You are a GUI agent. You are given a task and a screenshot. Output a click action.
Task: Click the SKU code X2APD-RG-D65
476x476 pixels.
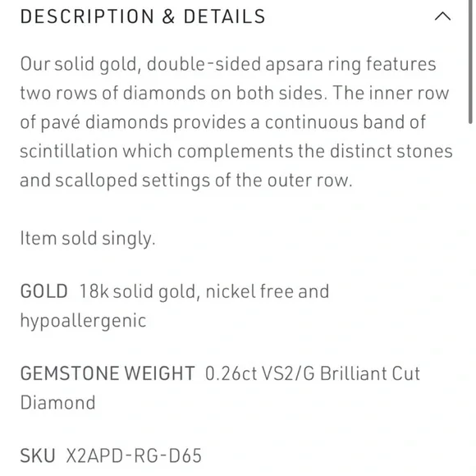[x=134, y=455]
